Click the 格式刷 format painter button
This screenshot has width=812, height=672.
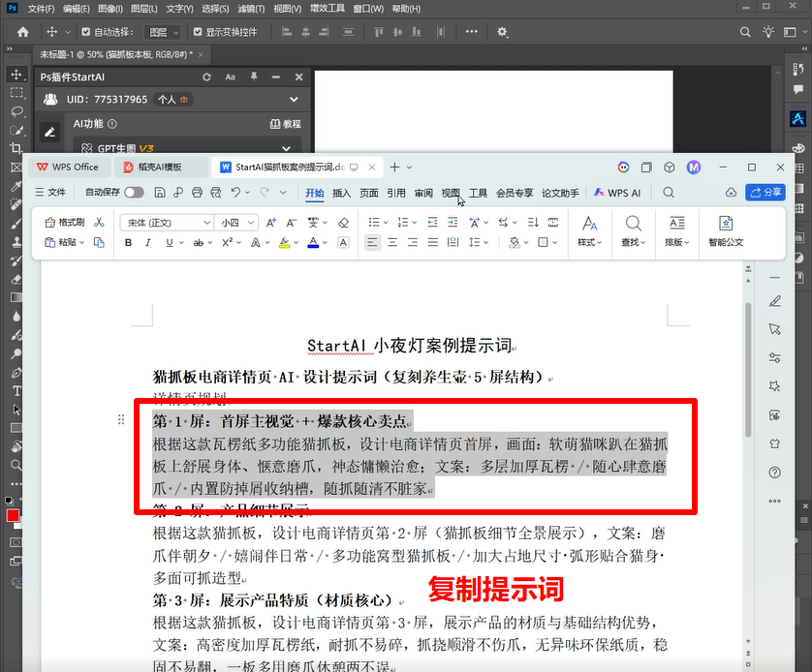(x=65, y=223)
